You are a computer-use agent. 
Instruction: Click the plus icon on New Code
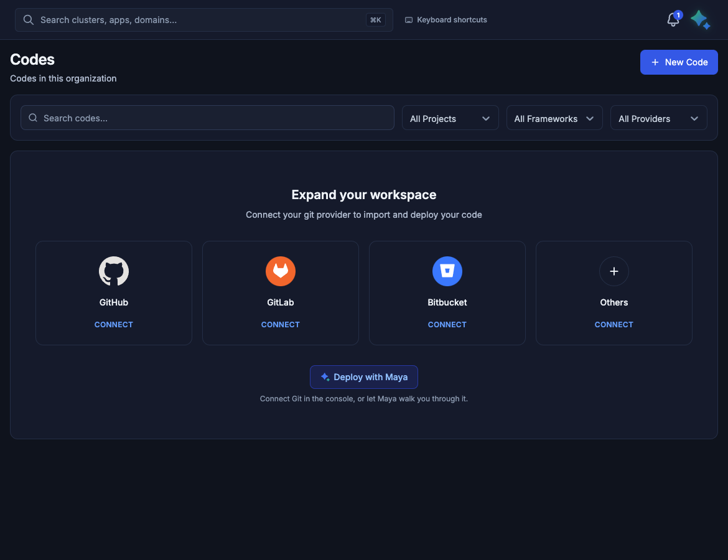[x=655, y=62]
